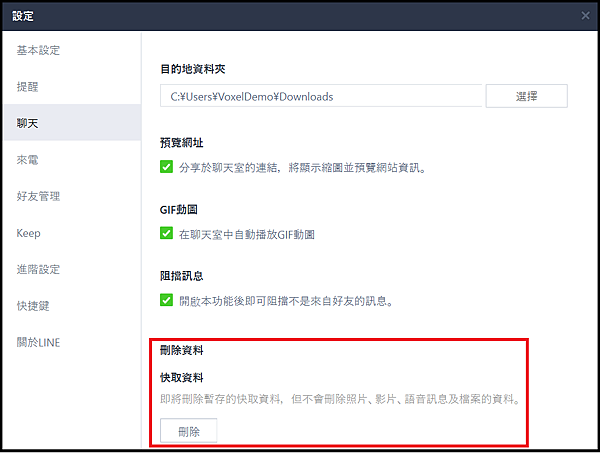
Task: Open the Keep settings section
Action: (72, 233)
